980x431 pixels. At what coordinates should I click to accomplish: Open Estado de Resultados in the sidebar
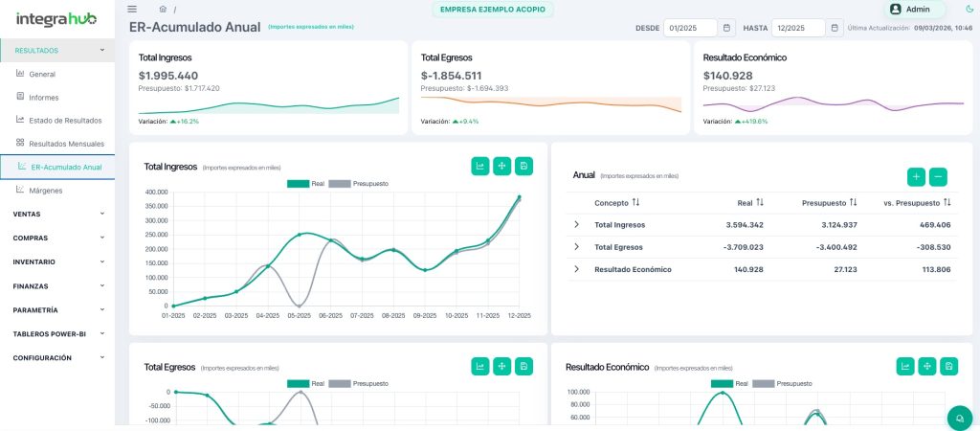(65, 120)
